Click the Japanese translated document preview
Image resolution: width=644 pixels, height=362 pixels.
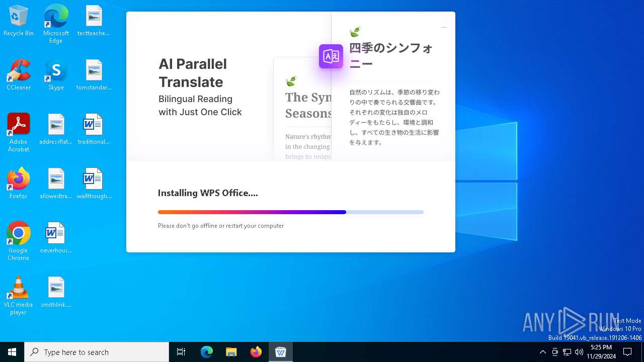[393, 86]
